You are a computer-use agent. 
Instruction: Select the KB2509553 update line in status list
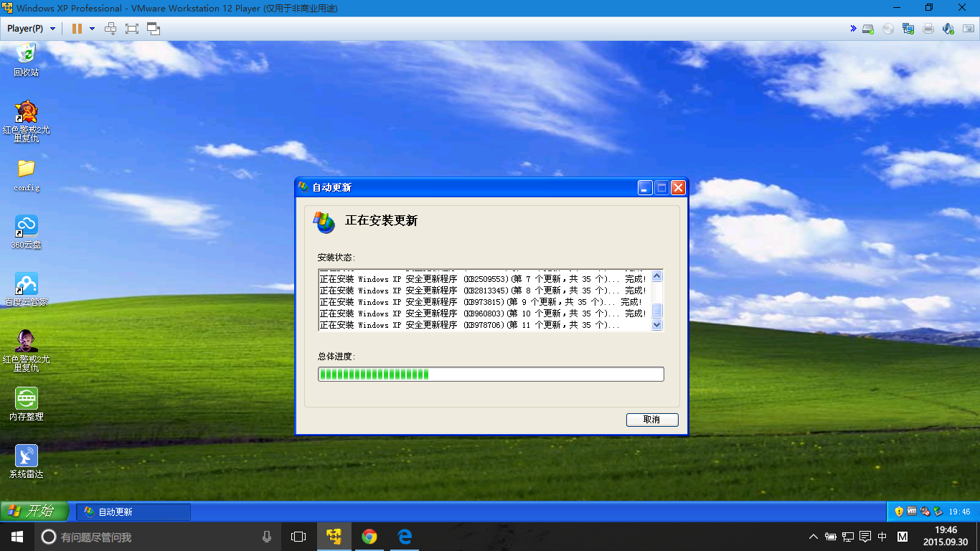tap(483, 279)
